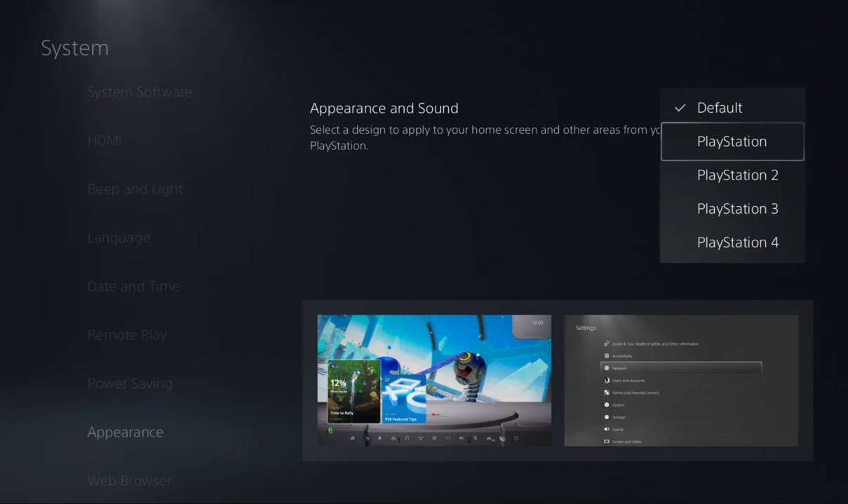Screen dimensions: 848x504
Task: Open the Web Browser settings category
Action: (129, 481)
